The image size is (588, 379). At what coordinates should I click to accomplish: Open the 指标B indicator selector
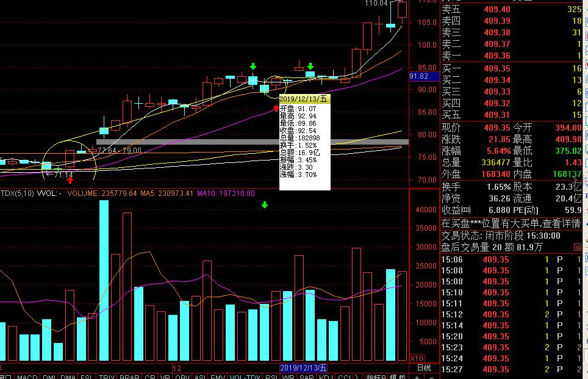click(375, 377)
